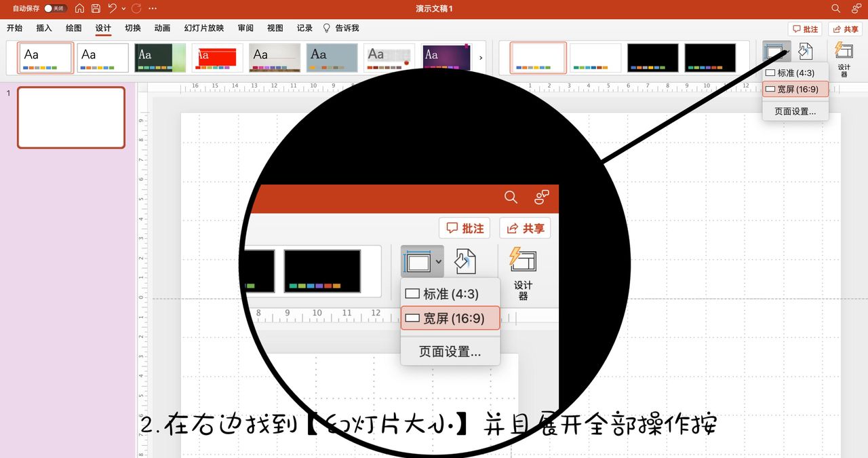Click the Undo arrow icon
868x458 pixels.
tap(112, 9)
